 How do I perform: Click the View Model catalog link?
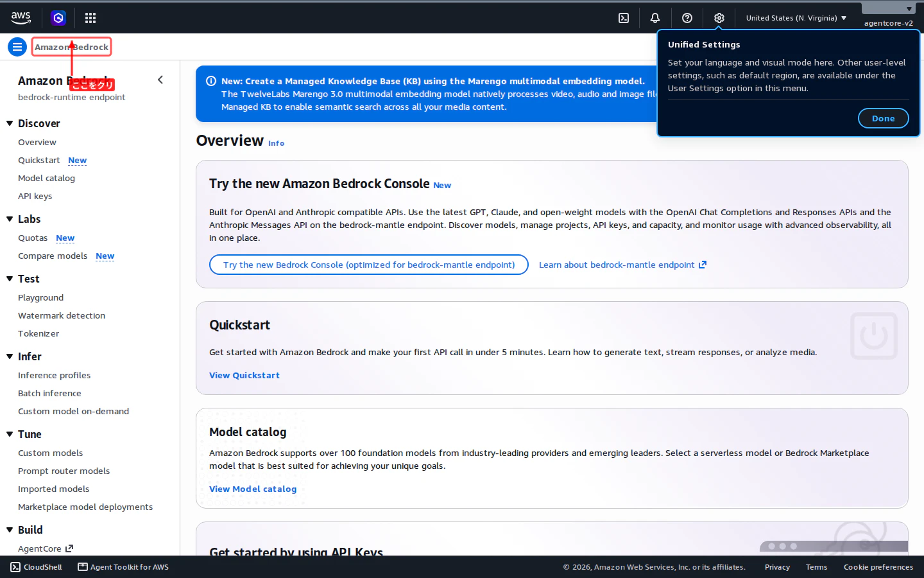253,489
